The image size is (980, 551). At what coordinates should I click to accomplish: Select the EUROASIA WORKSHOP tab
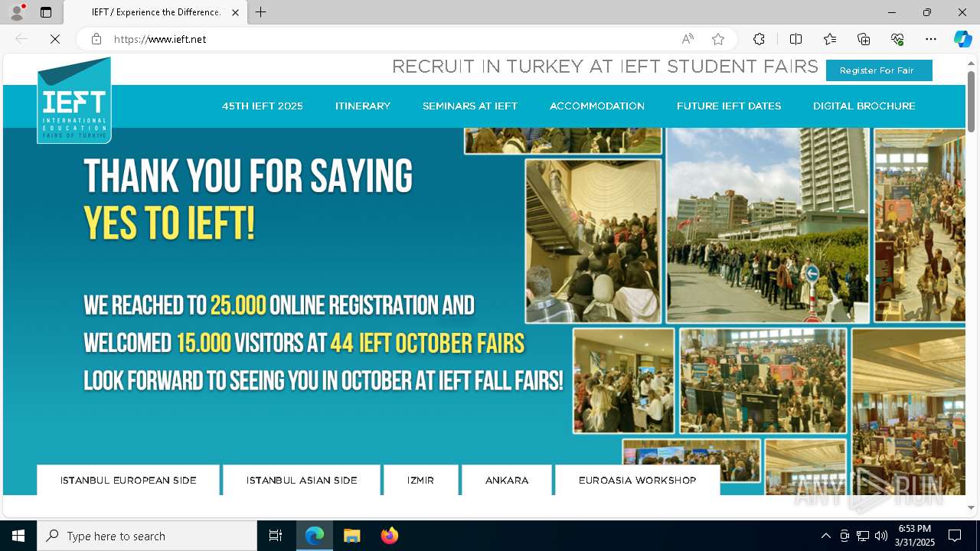[x=638, y=481]
